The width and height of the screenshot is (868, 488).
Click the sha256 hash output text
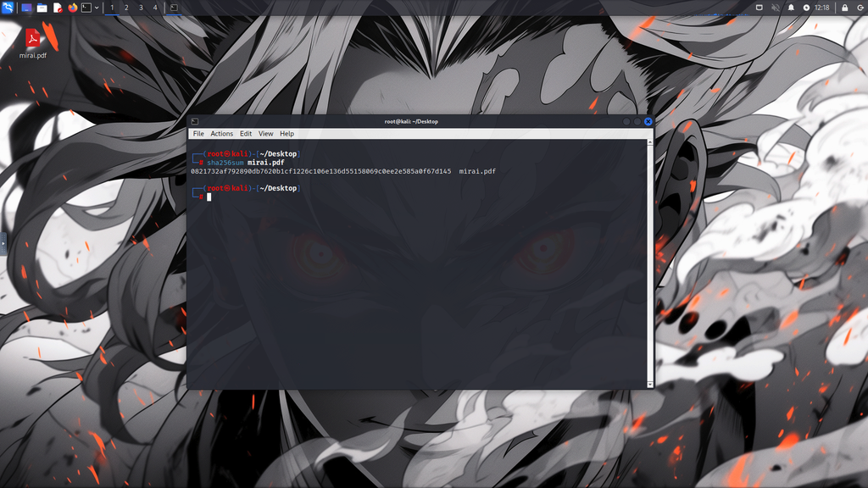pyautogui.click(x=321, y=171)
